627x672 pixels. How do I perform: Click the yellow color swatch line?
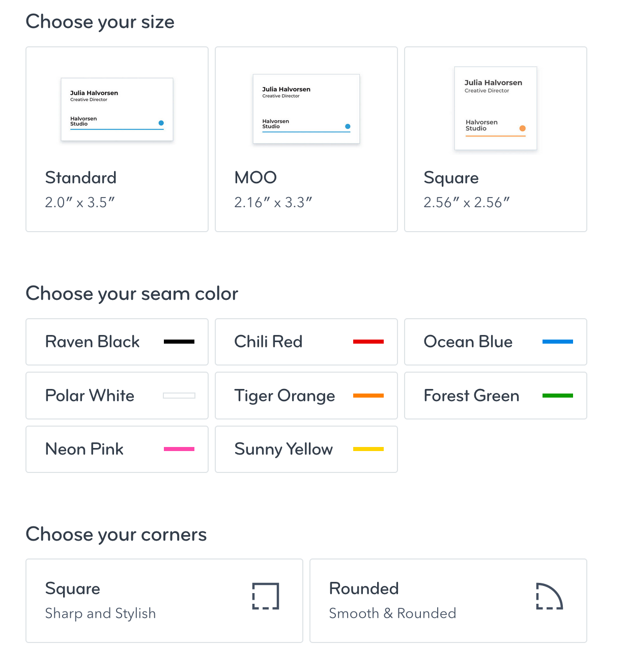[368, 449]
